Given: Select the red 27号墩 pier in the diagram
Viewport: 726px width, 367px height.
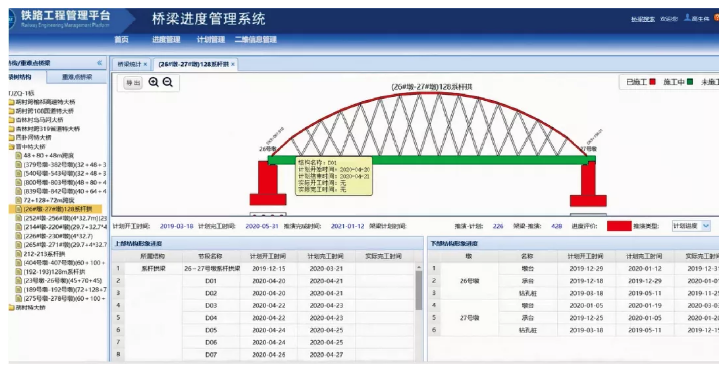Looking at the screenshot, I should click(x=588, y=178).
